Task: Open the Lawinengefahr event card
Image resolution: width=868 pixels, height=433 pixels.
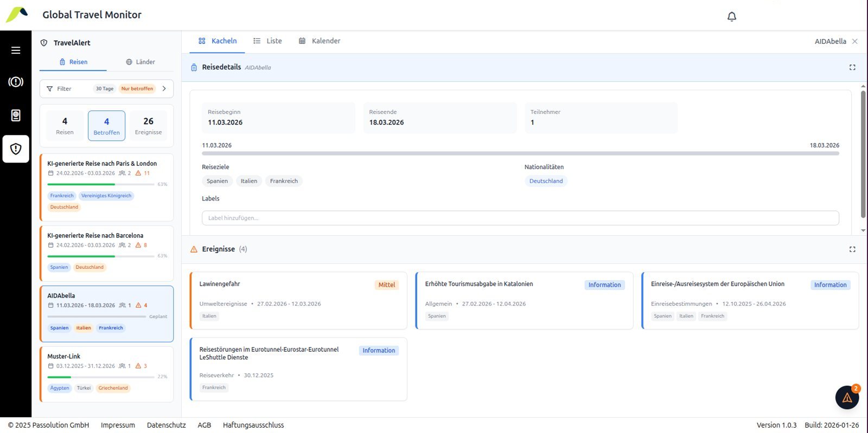Action: (298, 301)
